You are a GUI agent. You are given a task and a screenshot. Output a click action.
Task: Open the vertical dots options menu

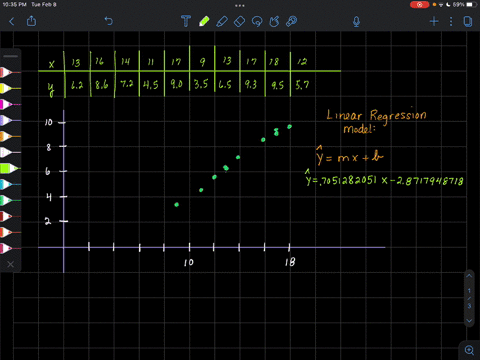point(451,22)
